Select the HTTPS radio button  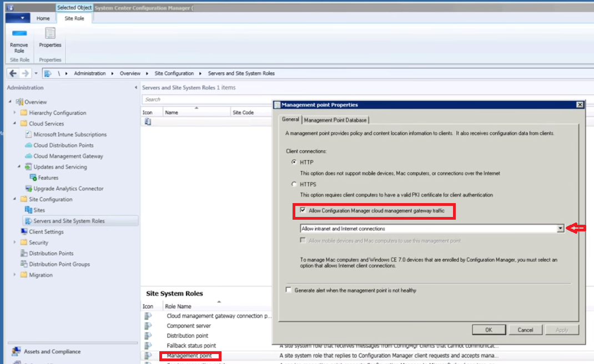(294, 184)
